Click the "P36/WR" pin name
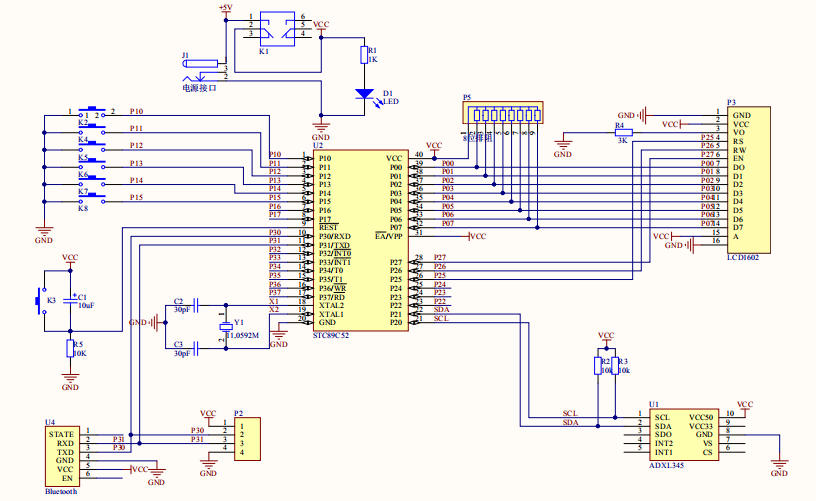 pyautogui.click(x=333, y=288)
